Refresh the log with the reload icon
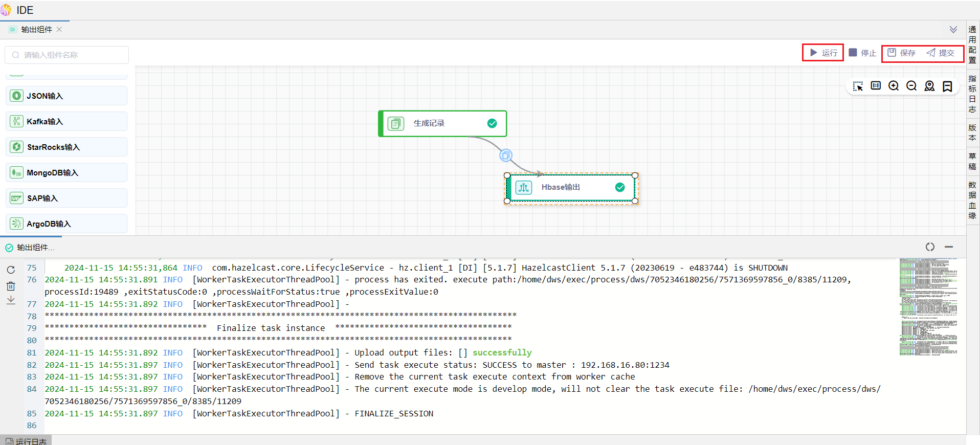The width and height of the screenshot is (980, 445). (x=11, y=270)
